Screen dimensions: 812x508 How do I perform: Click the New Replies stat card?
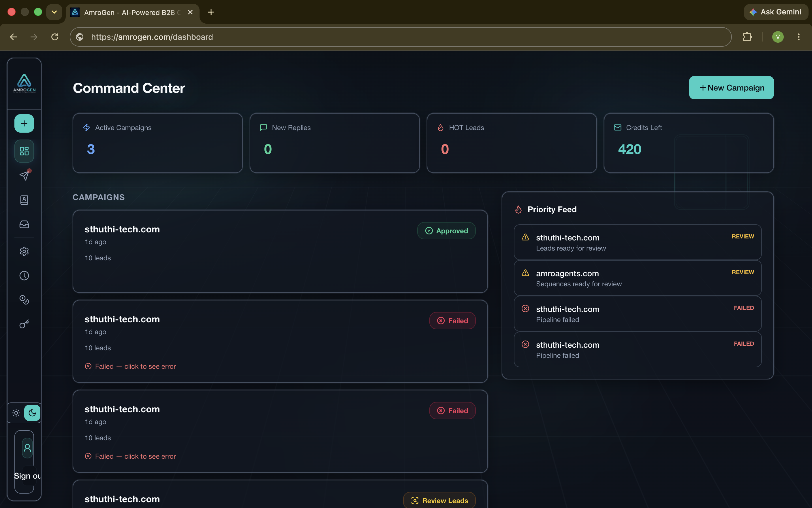click(334, 143)
